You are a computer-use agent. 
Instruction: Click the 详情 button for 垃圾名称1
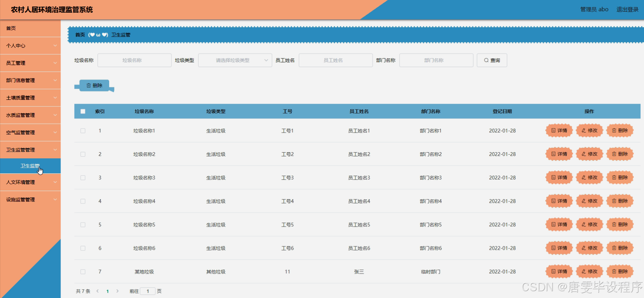coord(559,130)
